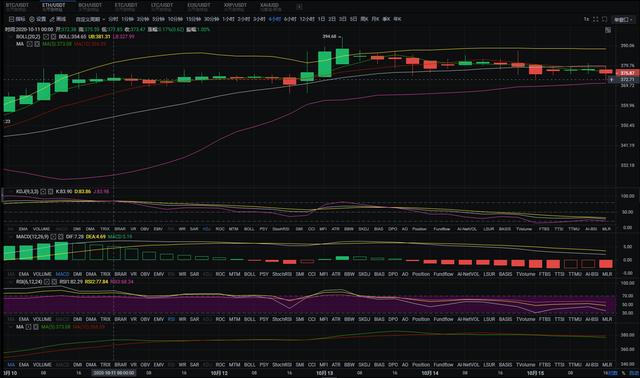Image resolution: width=640 pixels, height=378 pixels.
Task: Switch to XRP/USDT pair tab
Action: [x=235, y=7]
